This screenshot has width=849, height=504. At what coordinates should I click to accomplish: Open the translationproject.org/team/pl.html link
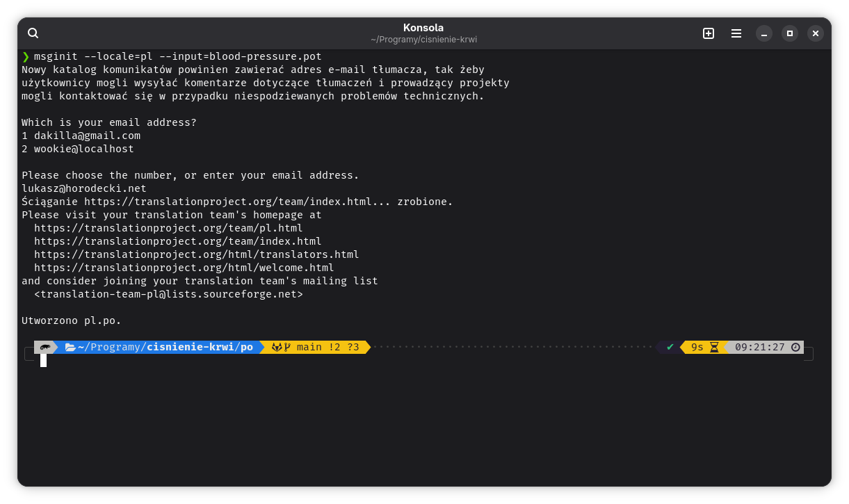click(x=168, y=228)
